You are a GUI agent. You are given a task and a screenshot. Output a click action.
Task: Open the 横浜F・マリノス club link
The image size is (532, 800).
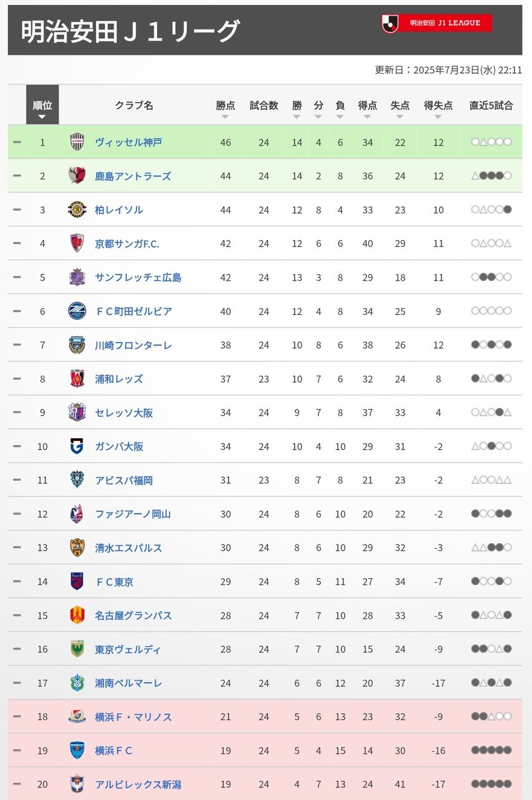pos(133,717)
